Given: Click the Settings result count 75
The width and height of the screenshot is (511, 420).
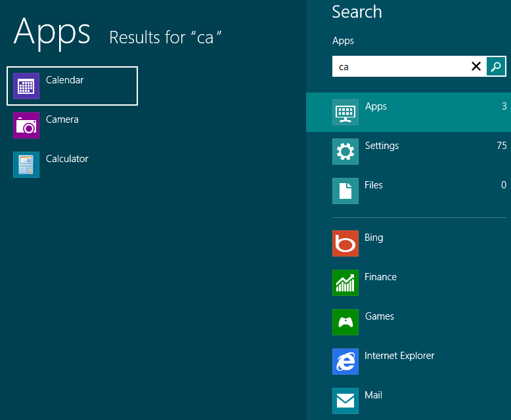Looking at the screenshot, I should point(502,146).
